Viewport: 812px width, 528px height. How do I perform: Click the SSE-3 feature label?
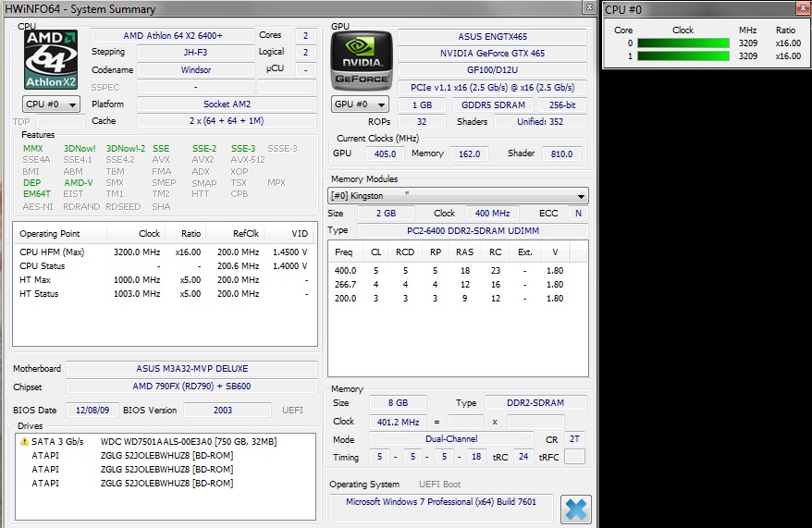pyautogui.click(x=243, y=149)
